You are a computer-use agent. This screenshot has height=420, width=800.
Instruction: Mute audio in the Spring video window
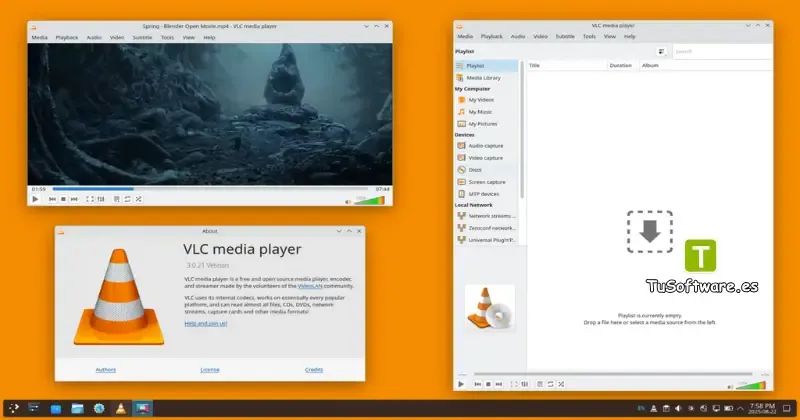pyautogui.click(x=348, y=202)
